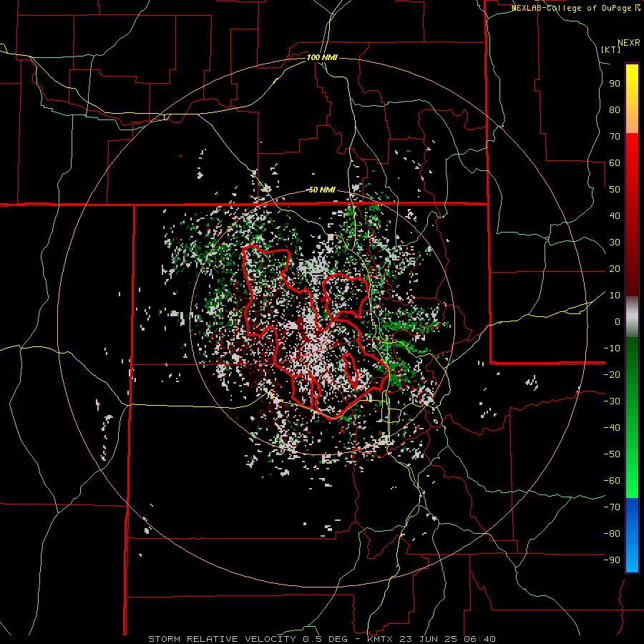Click the Storm Relative Velocity KMTX footer caption

(x=321, y=639)
